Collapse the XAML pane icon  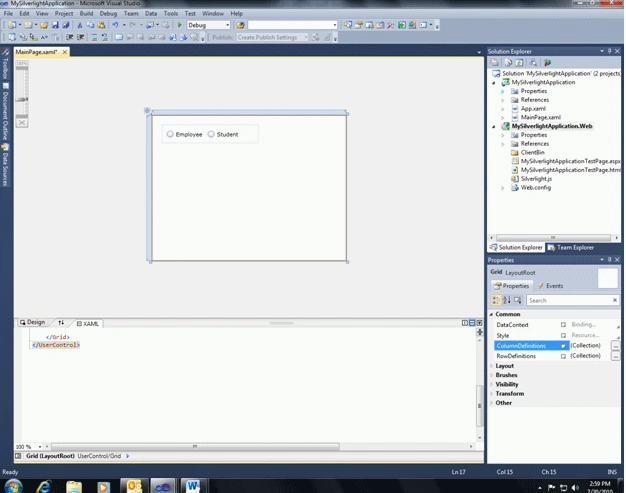click(479, 323)
